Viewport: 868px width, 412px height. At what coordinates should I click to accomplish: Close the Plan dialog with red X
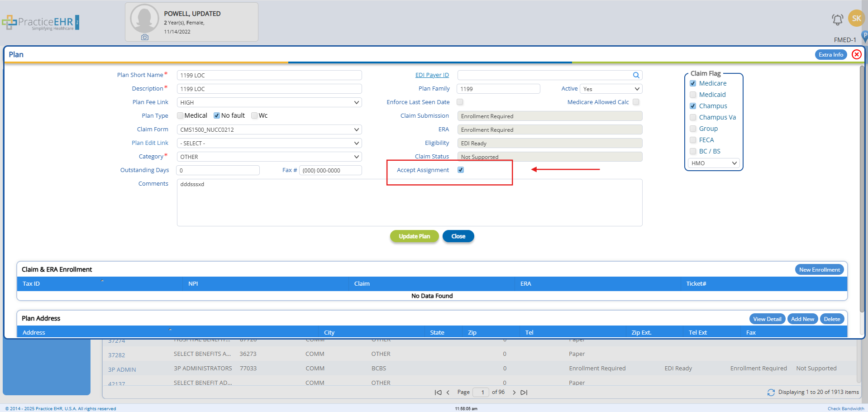coord(856,54)
